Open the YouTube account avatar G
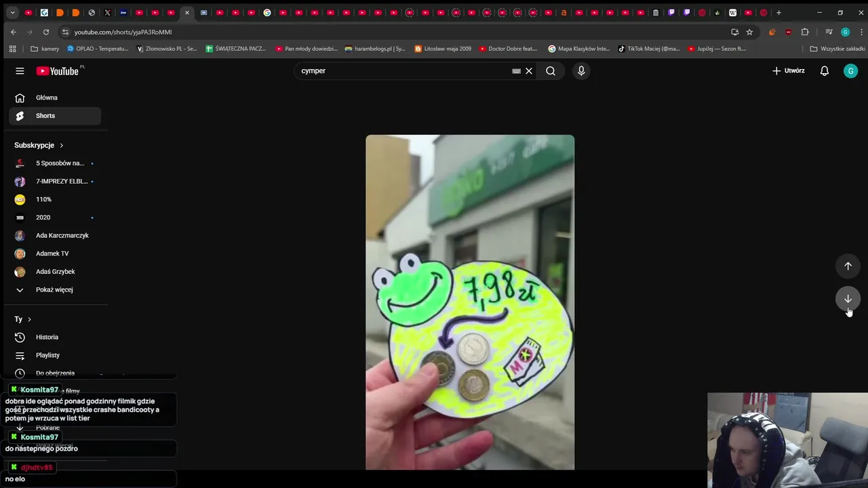The height and width of the screenshot is (488, 868). point(850,70)
